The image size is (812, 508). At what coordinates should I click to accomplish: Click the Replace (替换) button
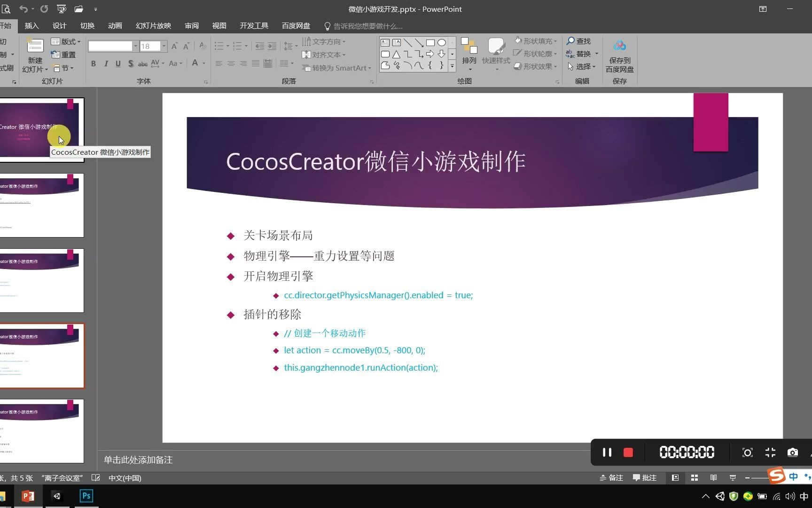[582, 54]
